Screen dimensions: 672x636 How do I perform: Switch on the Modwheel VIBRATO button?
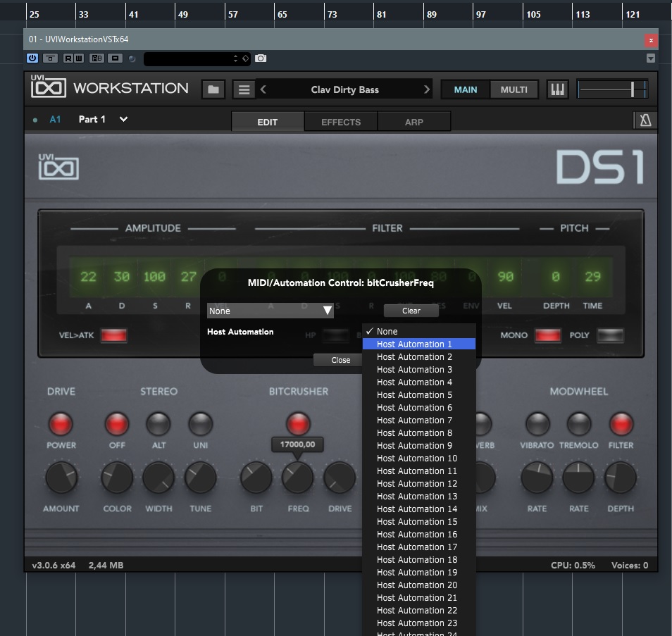pos(537,424)
